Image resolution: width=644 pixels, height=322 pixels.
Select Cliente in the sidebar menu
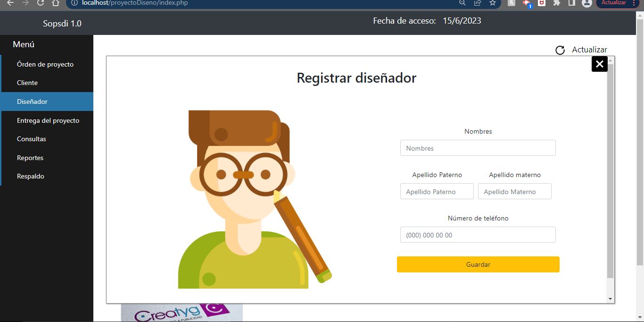(x=27, y=83)
